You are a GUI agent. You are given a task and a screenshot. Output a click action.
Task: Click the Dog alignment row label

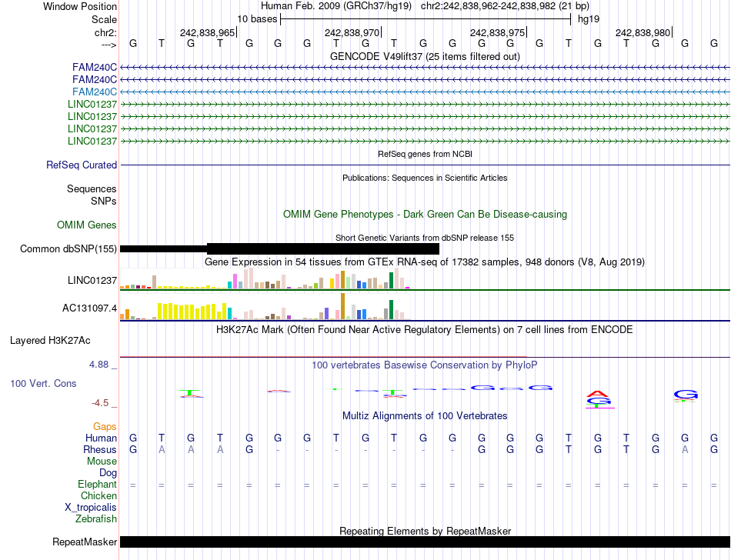[x=108, y=473]
